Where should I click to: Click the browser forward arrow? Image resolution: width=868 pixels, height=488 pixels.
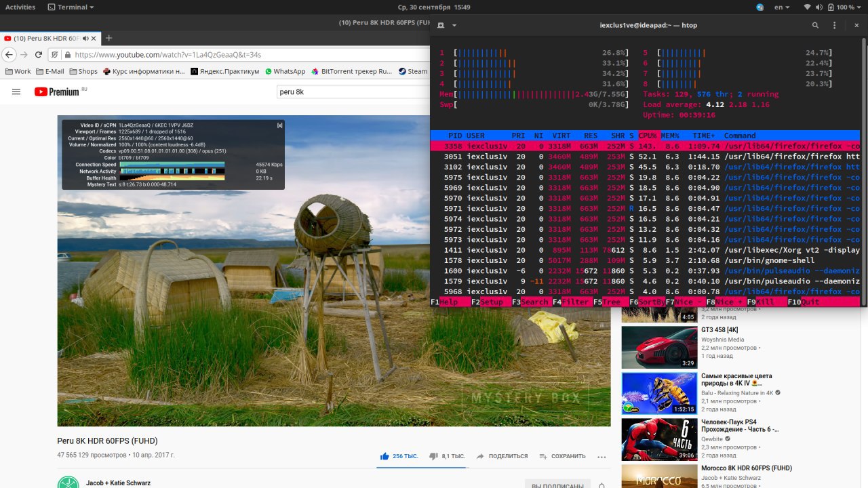[x=24, y=55]
